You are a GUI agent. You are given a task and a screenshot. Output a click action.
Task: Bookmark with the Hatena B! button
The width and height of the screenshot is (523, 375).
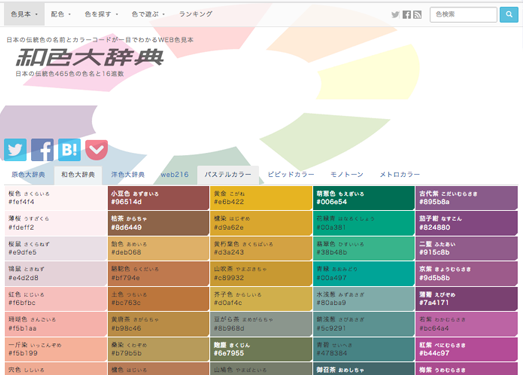click(69, 150)
